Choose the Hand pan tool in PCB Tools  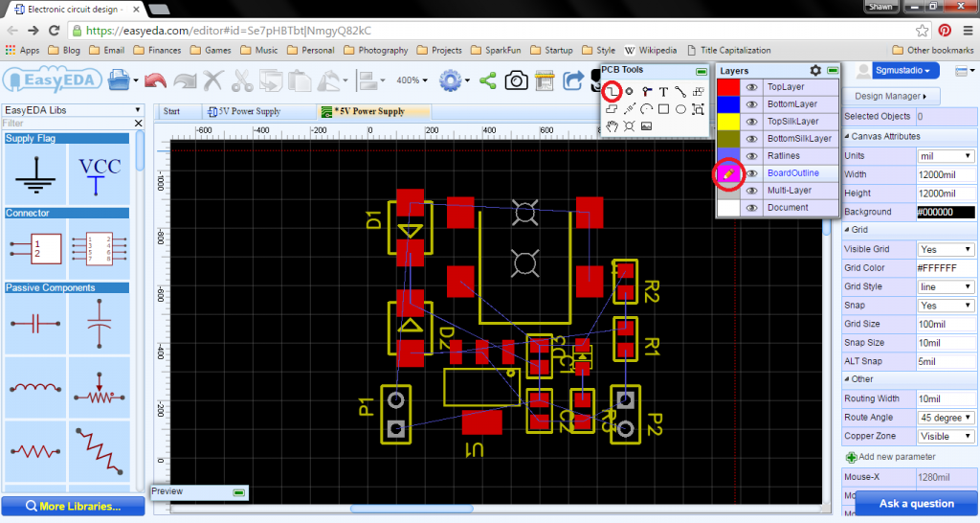[x=612, y=126]
